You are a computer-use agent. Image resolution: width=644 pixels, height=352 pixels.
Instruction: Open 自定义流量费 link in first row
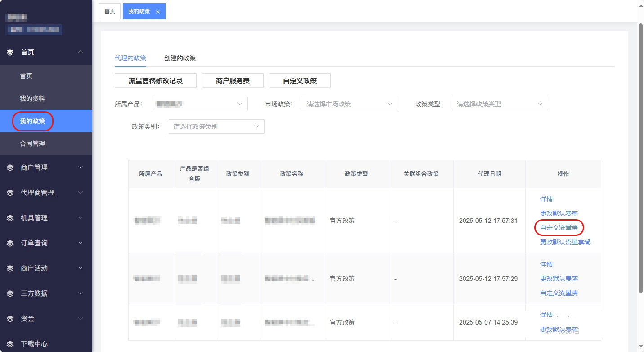tap(559, 228)
